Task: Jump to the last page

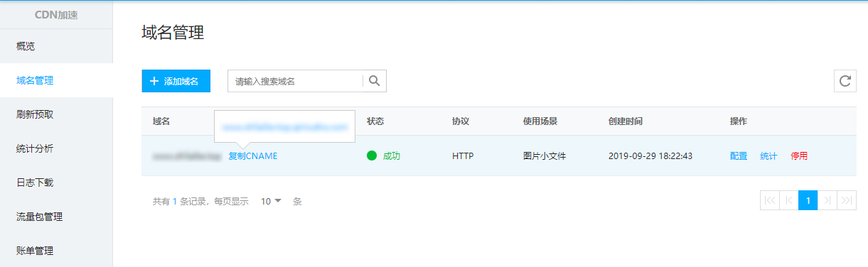Action: (846, 201)
